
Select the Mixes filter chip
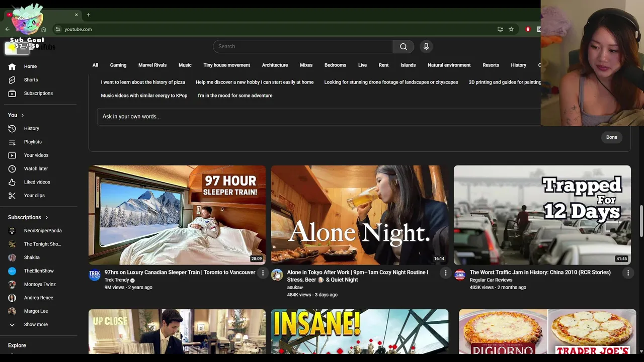coord(306,65)
